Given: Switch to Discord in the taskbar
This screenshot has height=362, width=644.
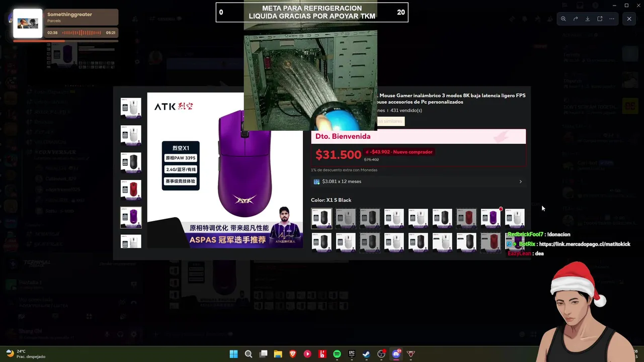Looking at the screenshot, I should tap(396, 354).
